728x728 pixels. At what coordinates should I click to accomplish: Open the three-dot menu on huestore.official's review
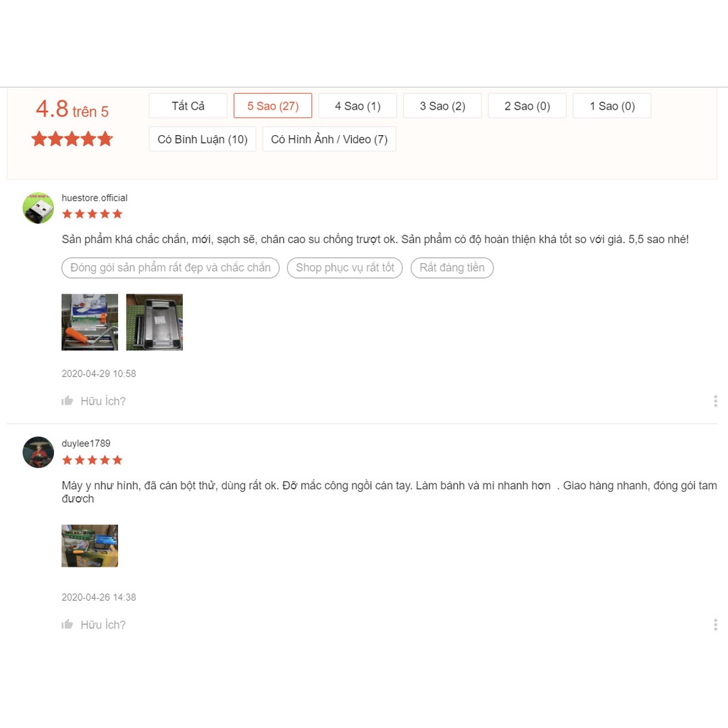click(x=715, y=401)
